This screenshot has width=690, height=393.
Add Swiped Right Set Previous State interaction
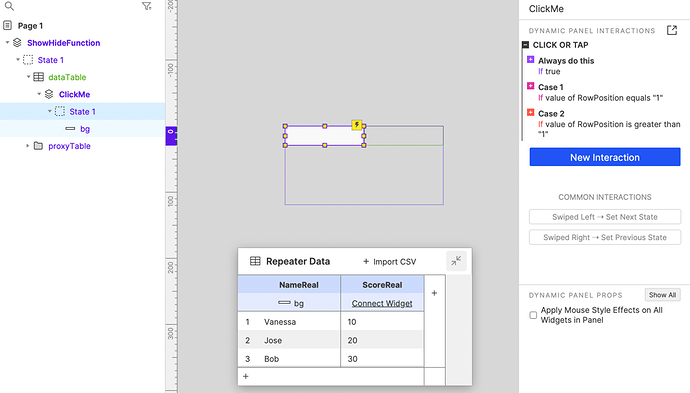point(605,237)
